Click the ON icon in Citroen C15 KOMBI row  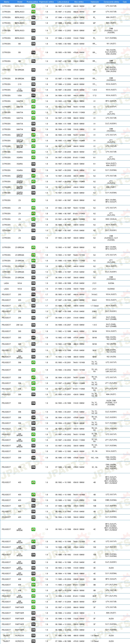coord(33,90)
